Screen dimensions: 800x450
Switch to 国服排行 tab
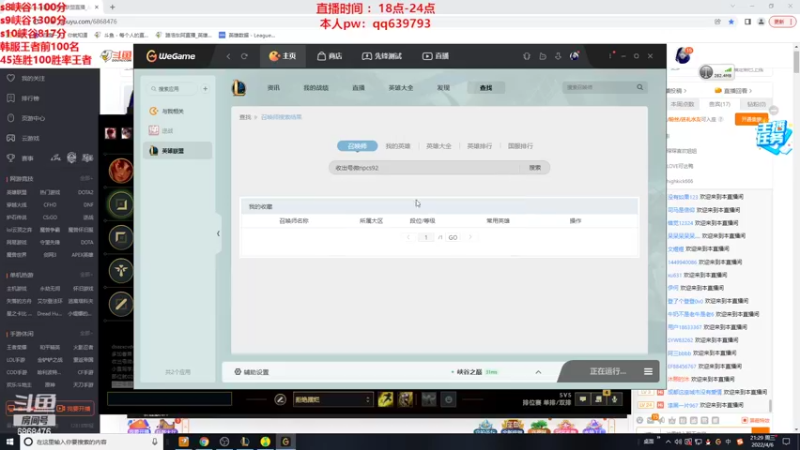[520, 146]
